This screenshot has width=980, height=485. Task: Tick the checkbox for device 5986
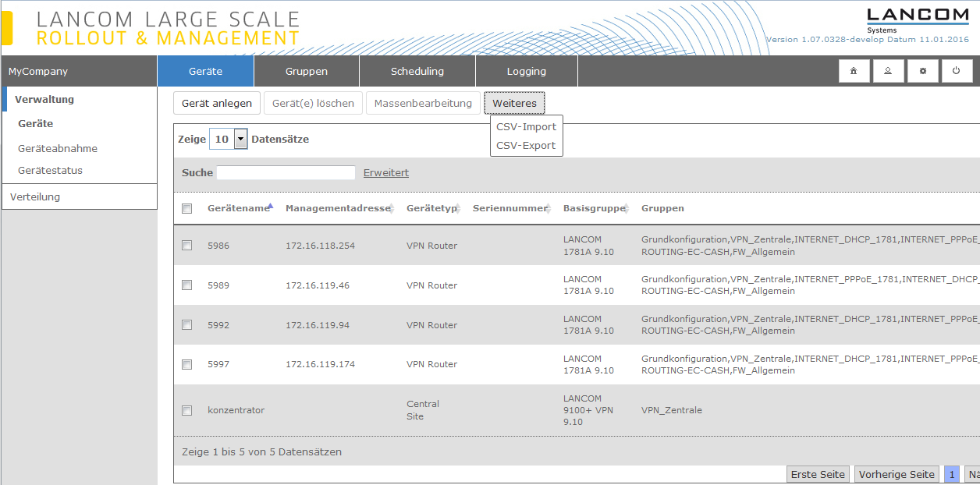pyautogui.click(x=186, y=246)
